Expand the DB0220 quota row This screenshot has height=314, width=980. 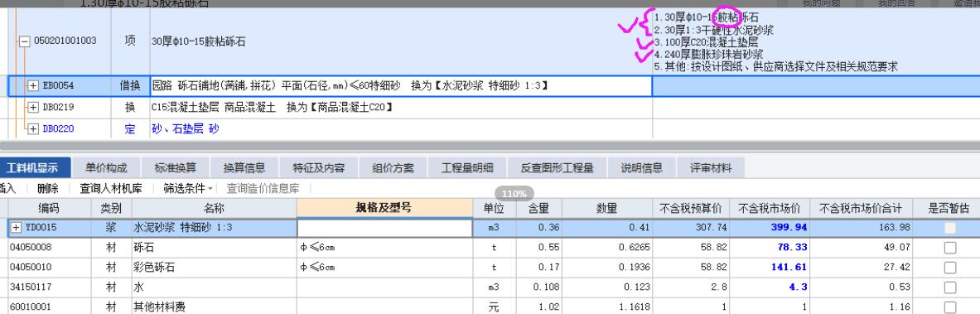tap(33, 129)
